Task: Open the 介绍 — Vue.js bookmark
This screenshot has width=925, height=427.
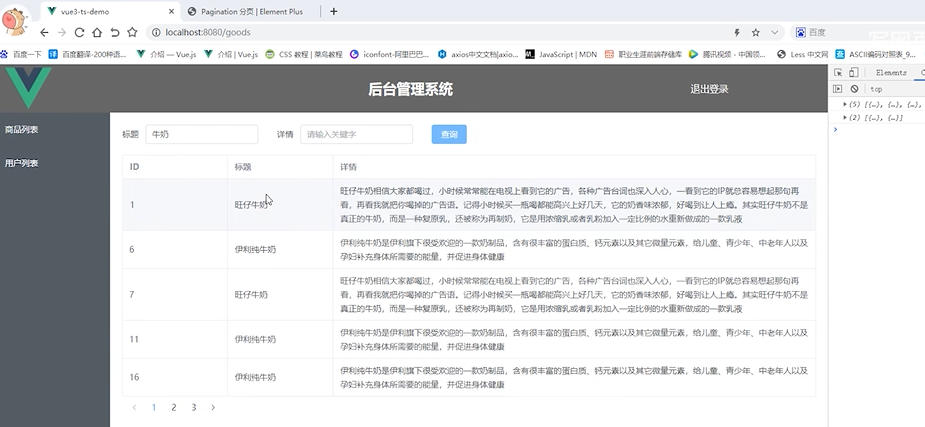Action: pyautogui.click(x=166, y=54)
